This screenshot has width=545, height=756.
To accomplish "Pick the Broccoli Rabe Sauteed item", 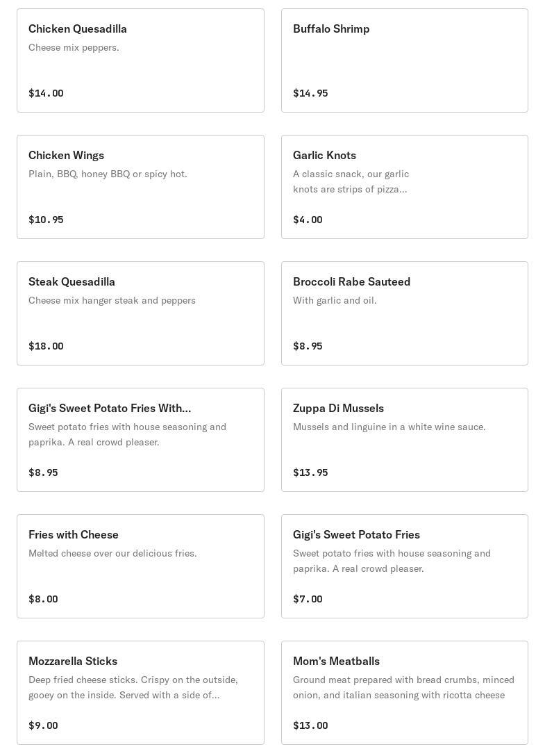I will point(404,313).
